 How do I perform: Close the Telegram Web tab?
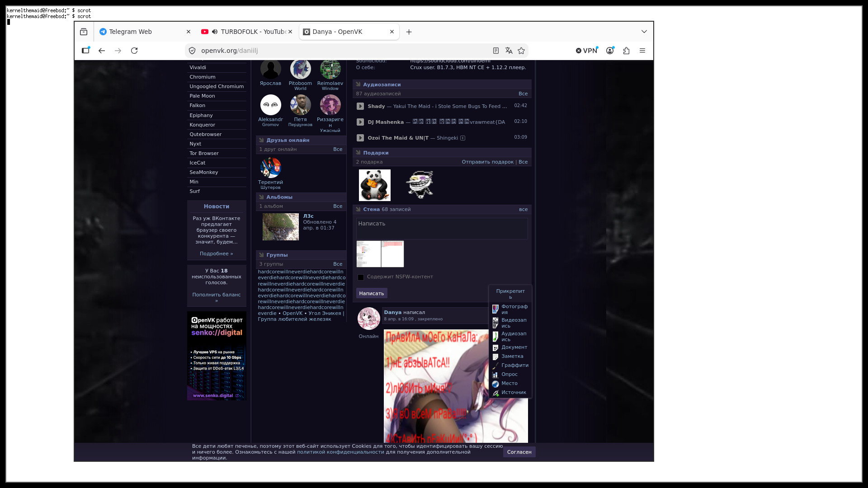tap(189, 32)
